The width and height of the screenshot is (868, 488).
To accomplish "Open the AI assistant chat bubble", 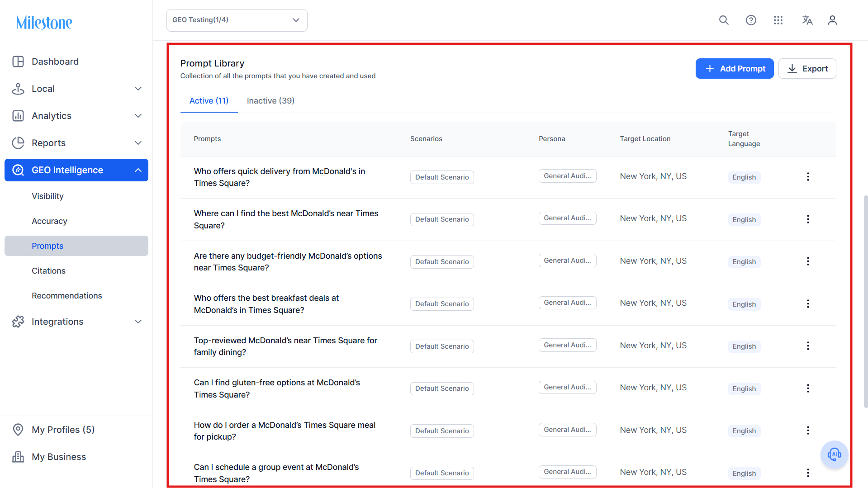I will click(x=834, y=454).
